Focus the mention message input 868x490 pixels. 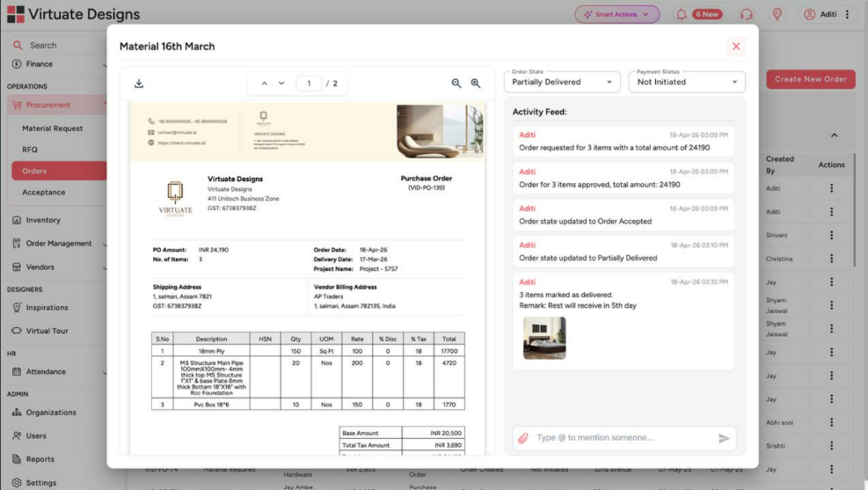(623, 437)
